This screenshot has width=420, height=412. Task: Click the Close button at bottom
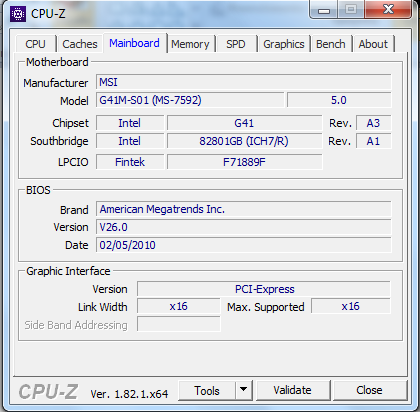[x=369, y=390]
